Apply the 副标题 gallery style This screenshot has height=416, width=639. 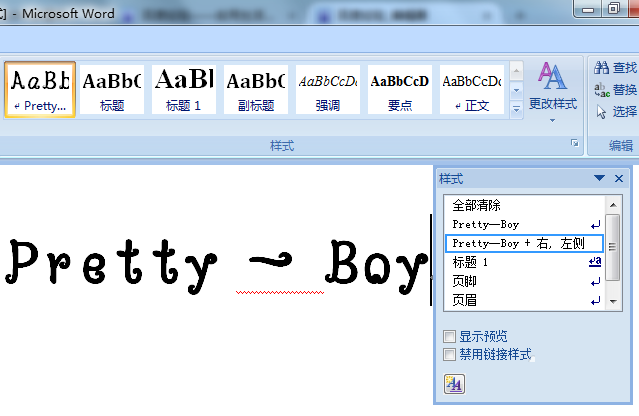[255, 89]
